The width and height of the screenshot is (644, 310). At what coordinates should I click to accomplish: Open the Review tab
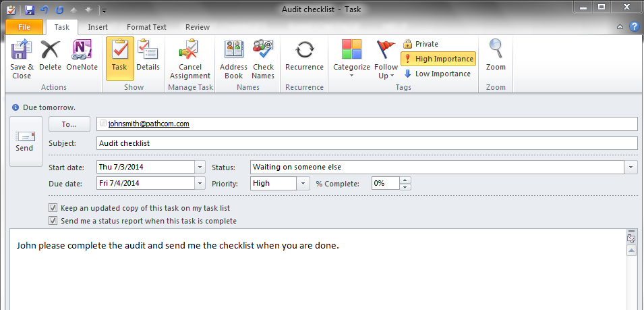coord(198,27)
